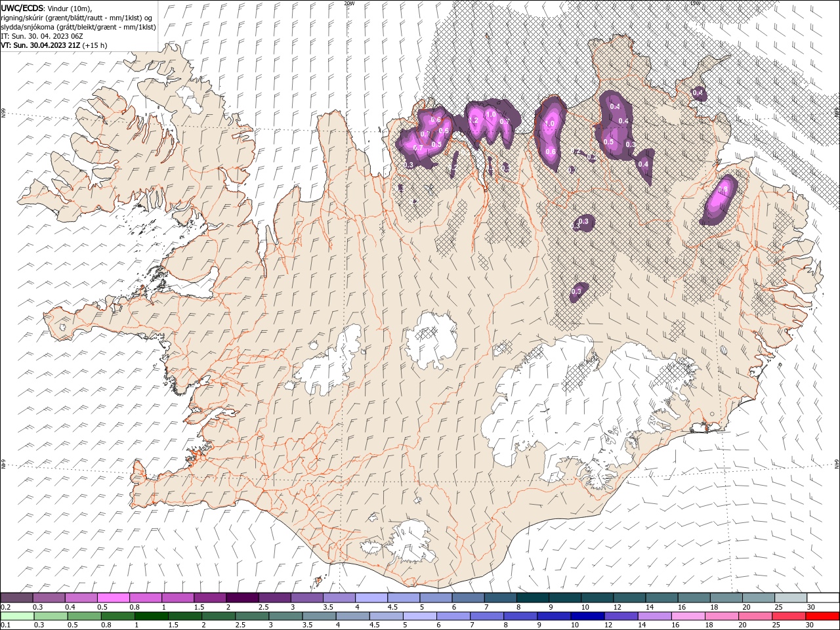Select the dark teal 8 snow swatch
Viewport: 840px width, 630px height.
(532, 598)
